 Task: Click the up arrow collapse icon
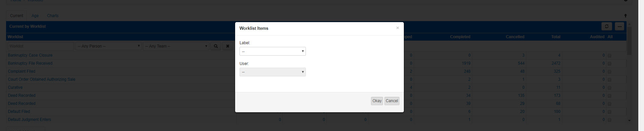pos(625,16)
